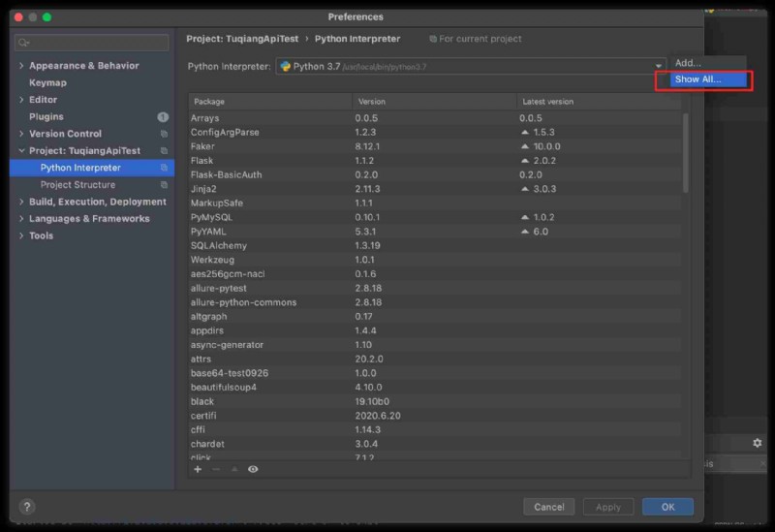The width and height of the screenshot is (775, 532).
Task: Select the attrs package row
Action: (x=435, y=359)
